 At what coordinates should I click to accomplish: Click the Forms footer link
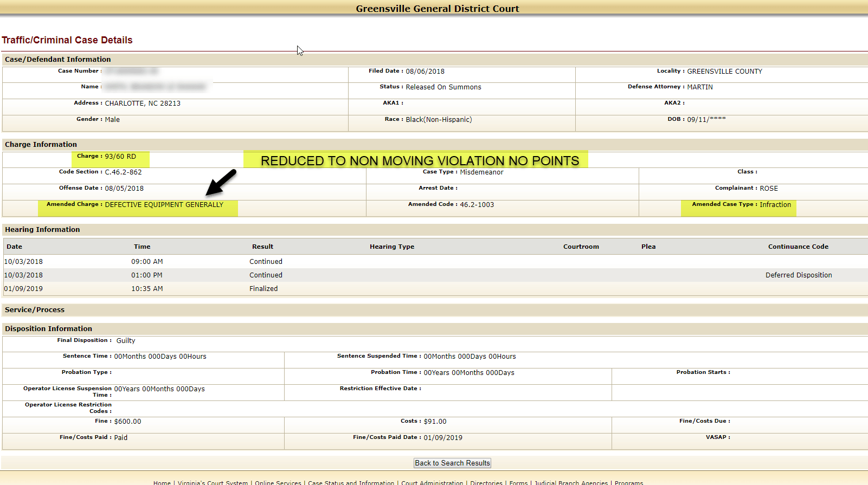click(x=518, y=482)
